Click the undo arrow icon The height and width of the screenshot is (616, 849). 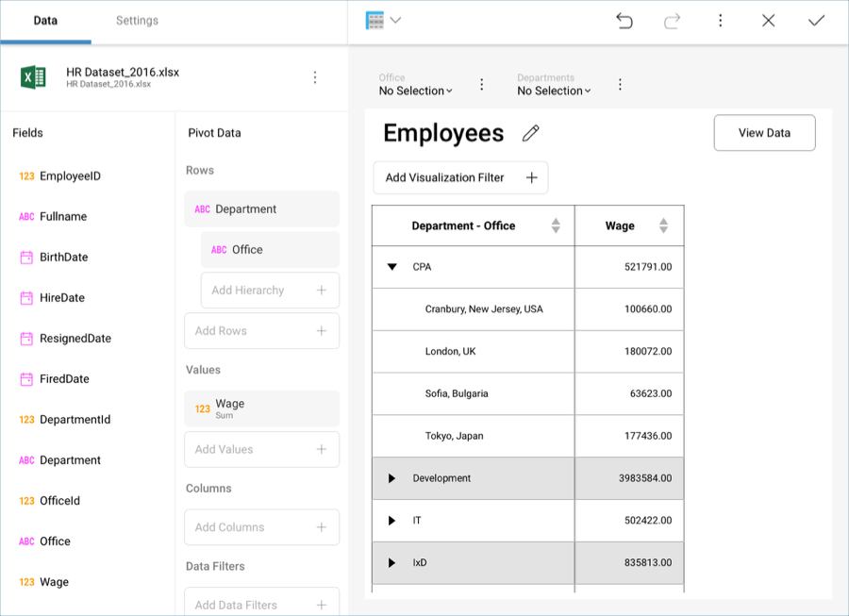click(x=624, y=20)
